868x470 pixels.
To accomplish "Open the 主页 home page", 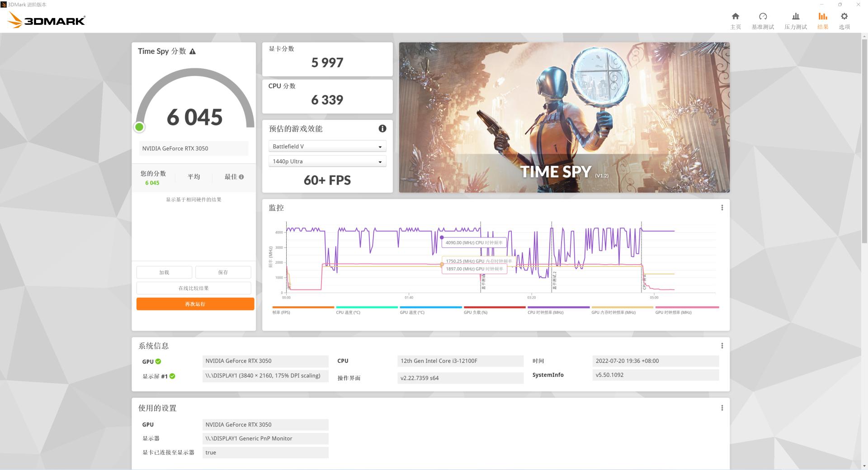I will pyautogui.click(x=736, y=20).
